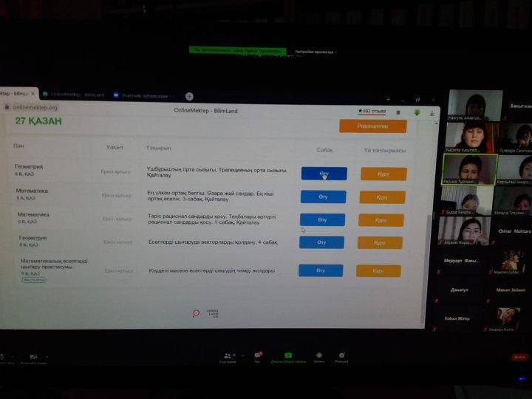Click orange Құру for векторларды қолдану row
Viewport: 532px width, 399px height.
pyautogui.click(x=379, y=242)
